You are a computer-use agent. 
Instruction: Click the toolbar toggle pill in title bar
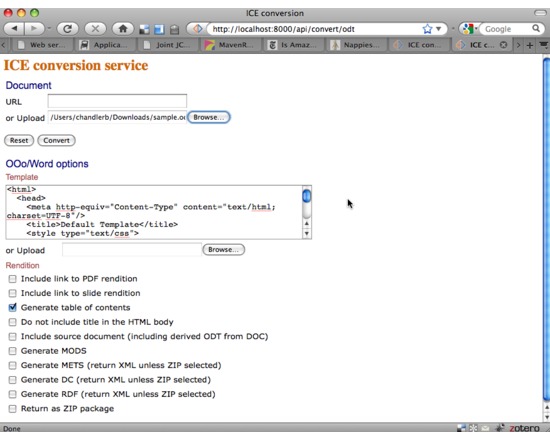click(540, 13)
